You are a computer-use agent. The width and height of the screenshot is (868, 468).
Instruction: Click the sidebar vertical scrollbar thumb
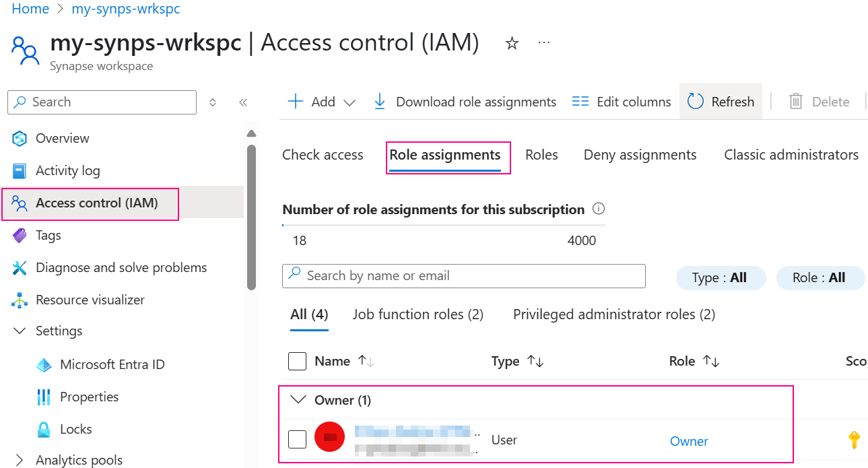(251, 217)
